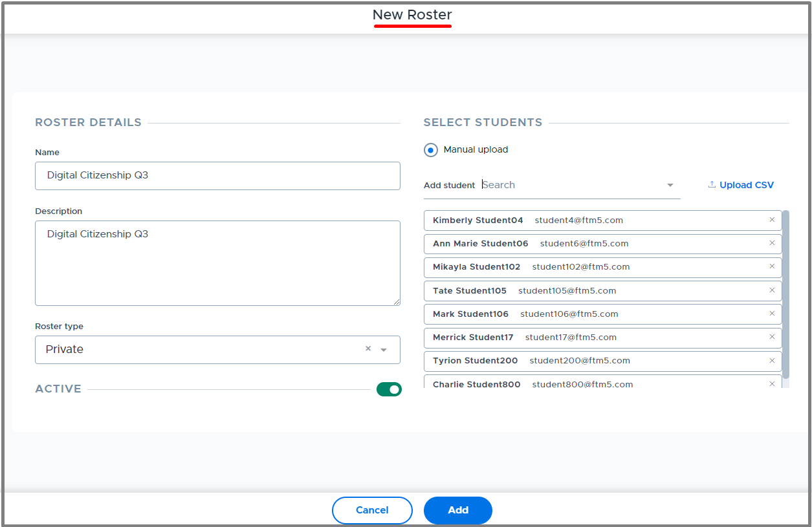
Task: Cancel the new roster dialog
Action: coord(372,510)
